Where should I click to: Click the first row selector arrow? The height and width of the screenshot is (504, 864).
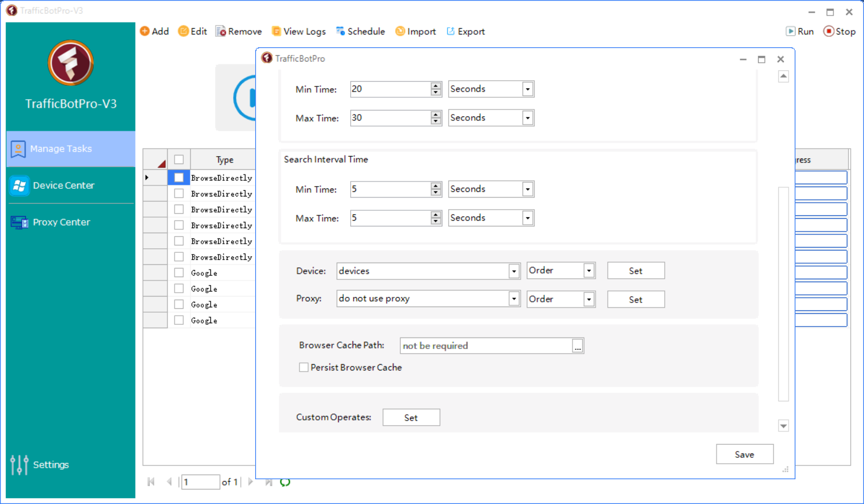155,177
